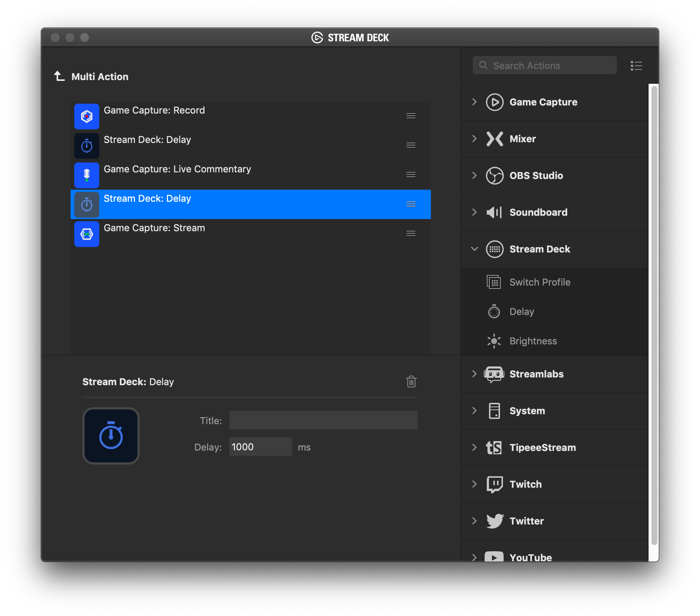Expand the Mixer category chevron
Viewport: 700px width, 616px height.
pos(474,139)
